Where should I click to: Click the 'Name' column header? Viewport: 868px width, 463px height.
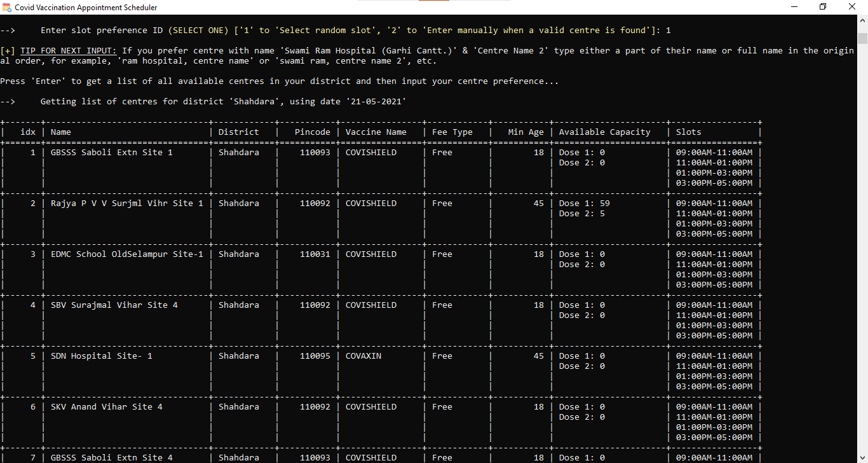tap(61, 132)
